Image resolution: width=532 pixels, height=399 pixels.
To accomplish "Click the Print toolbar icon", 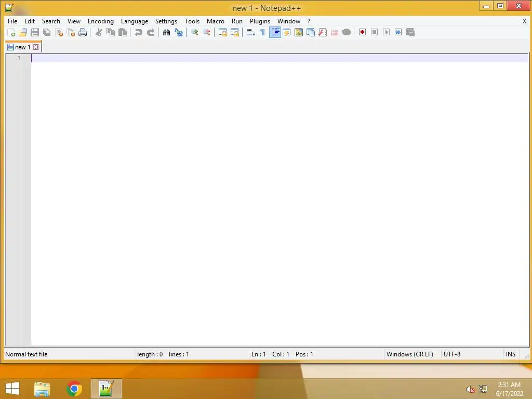I will pos(83,32).
